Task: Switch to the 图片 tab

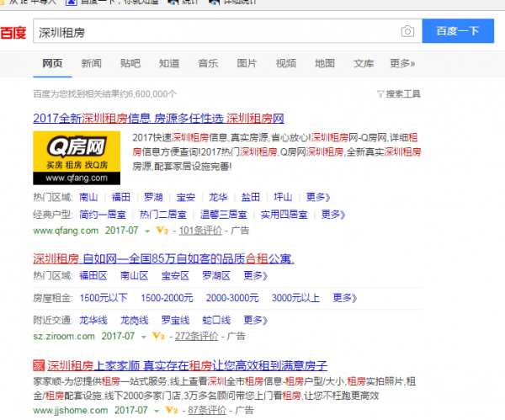Action: 247,63
